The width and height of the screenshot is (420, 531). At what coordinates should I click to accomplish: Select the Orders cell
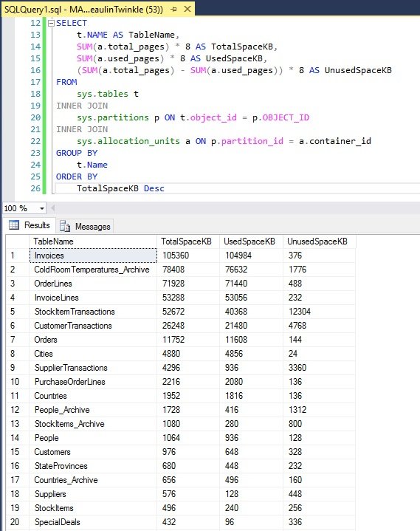93,340
